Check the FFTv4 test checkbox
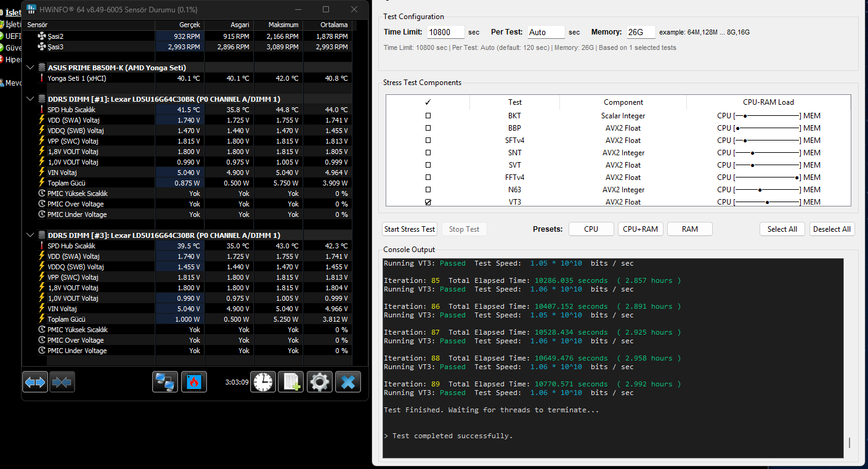Viewport: 868px width, 469px height. [x=428, y=177]
